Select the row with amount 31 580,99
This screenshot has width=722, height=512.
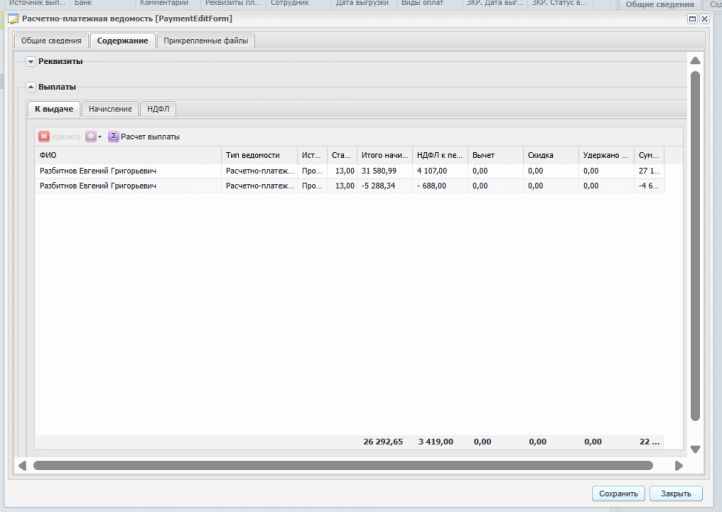pyautogui.click(x=349, y=171)
